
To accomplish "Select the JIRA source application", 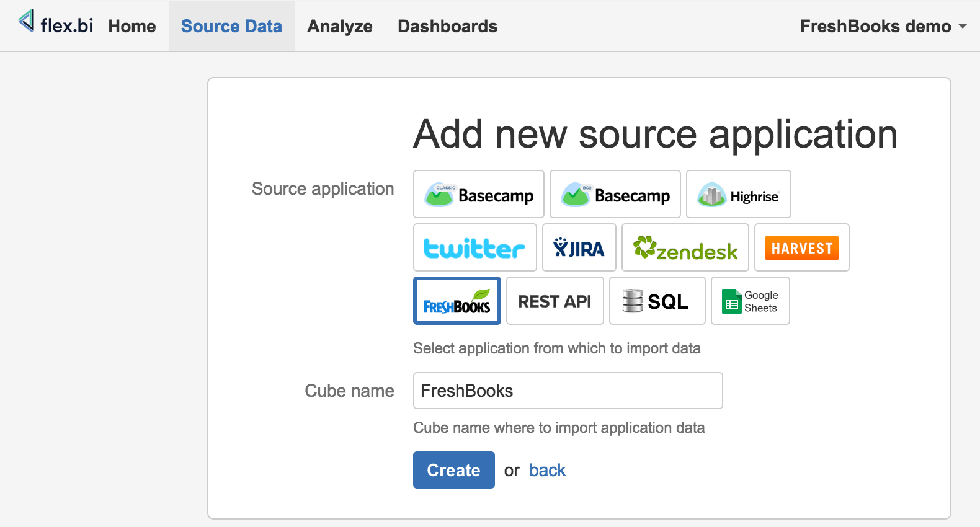I will point(579,248).
